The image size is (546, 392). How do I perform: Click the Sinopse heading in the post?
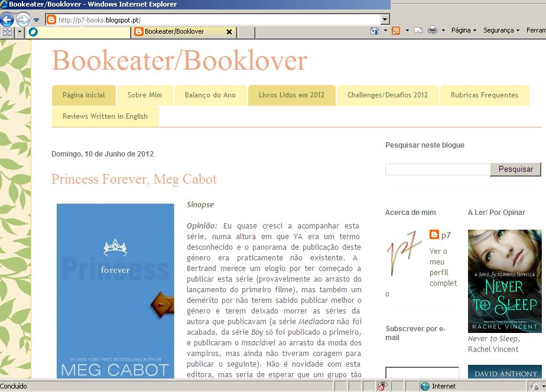pyautogui.click(x=200, y=204)
